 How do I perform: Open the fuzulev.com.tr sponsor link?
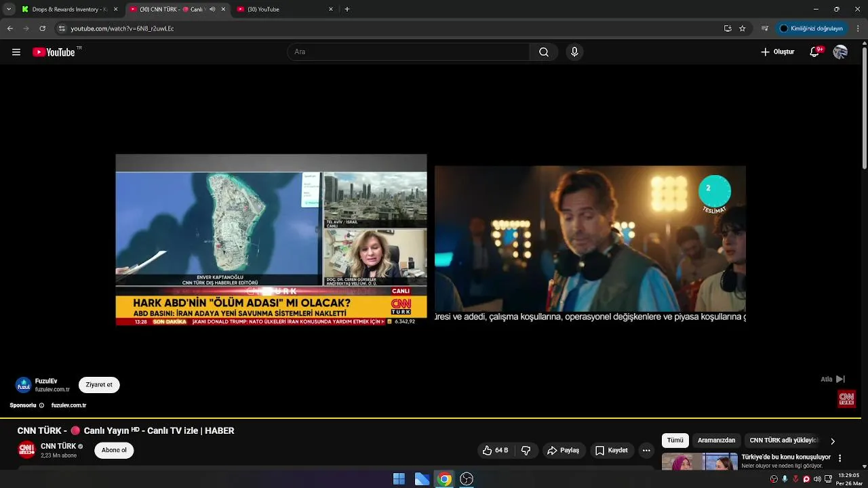pos(68,405)
